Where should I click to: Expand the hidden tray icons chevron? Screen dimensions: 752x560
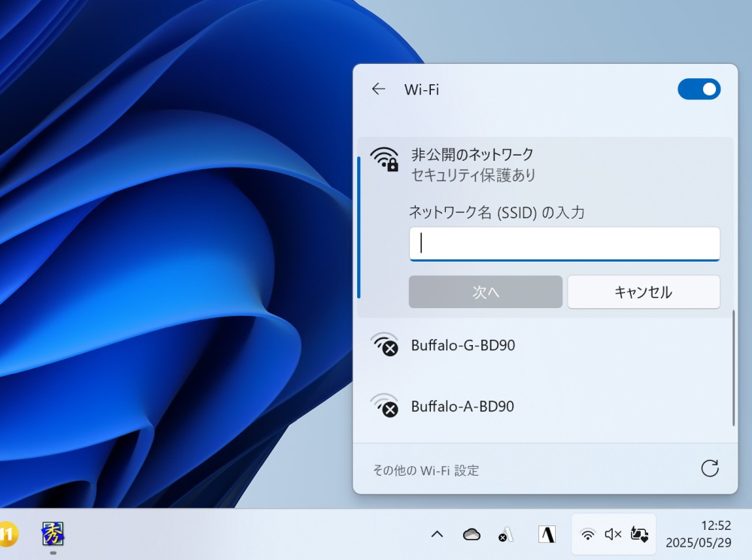click(x=437, y=534)
